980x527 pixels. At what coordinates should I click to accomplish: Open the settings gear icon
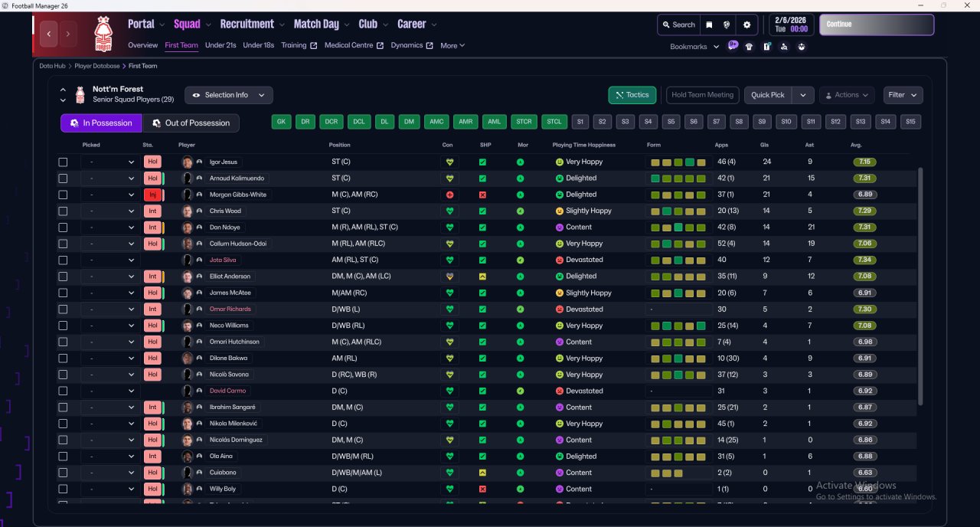click(x=746, y=25)
